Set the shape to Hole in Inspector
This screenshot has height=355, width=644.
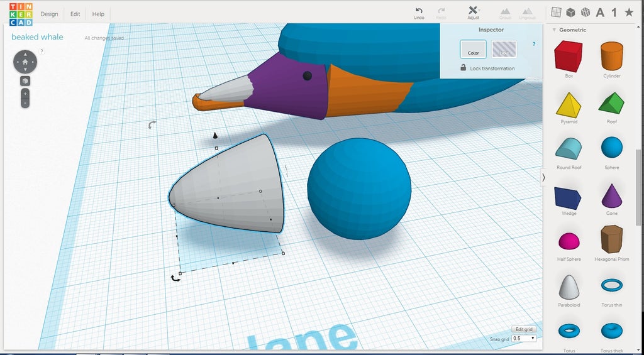click(504, 49)
